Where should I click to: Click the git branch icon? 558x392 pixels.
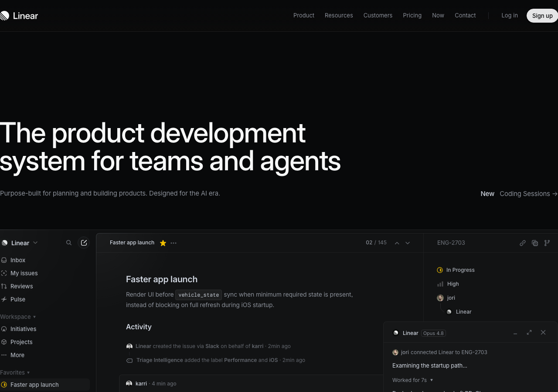547,243
